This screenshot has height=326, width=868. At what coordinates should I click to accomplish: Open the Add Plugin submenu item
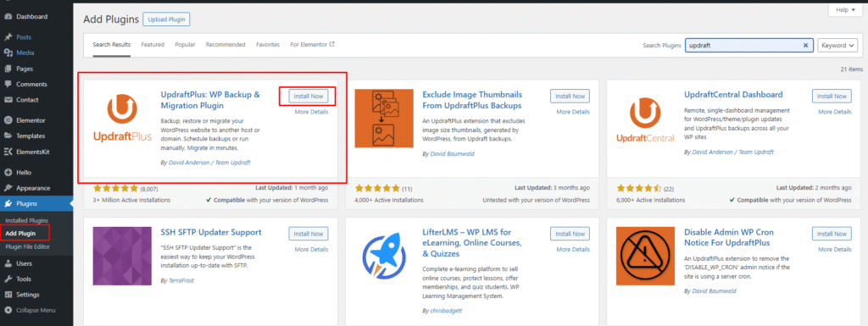[20, 233]
